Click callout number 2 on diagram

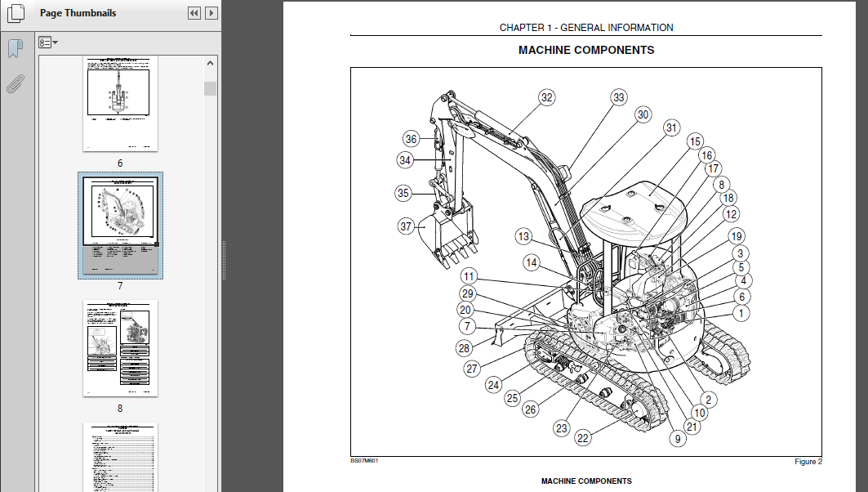pos(708,400)
